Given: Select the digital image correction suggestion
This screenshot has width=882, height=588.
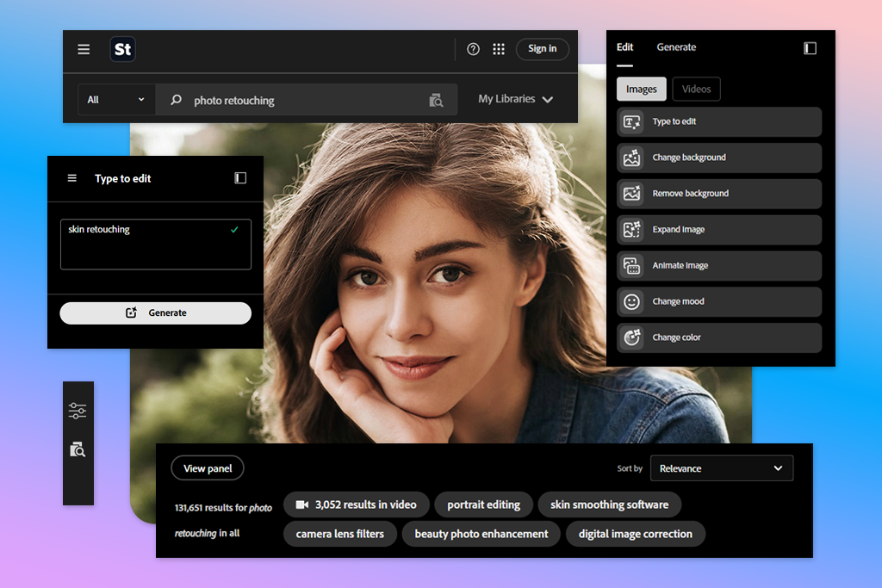Looking at the screenshot, I should click(x=636, y=534).
